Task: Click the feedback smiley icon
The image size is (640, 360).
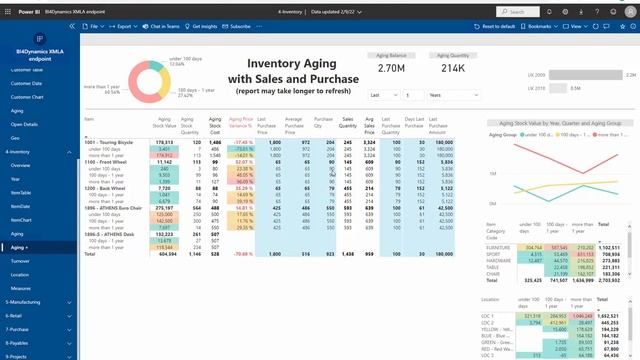Action: [x=613, y=12]
